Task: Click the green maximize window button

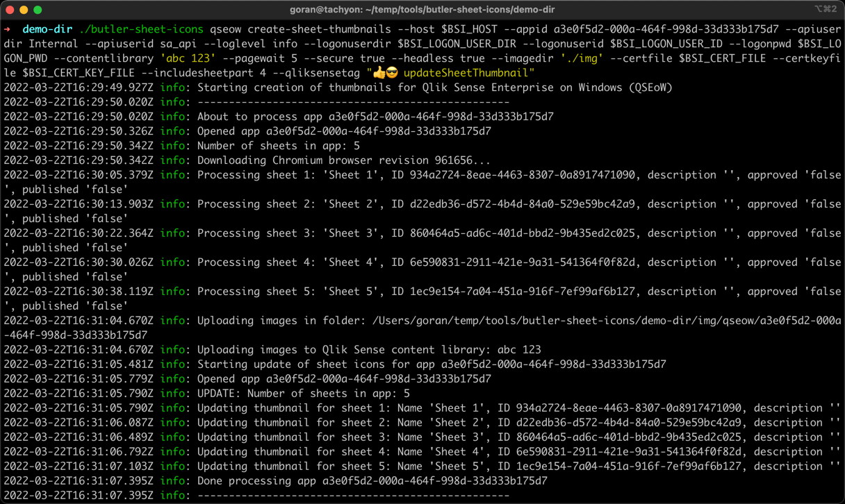Action: [38, 10]
